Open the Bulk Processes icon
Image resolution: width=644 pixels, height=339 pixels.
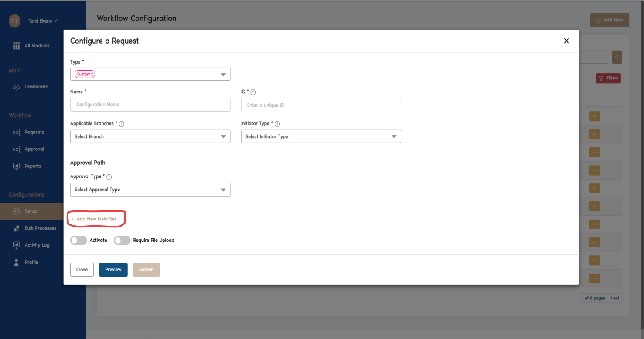pyautogui.click(x=17, y=228)
